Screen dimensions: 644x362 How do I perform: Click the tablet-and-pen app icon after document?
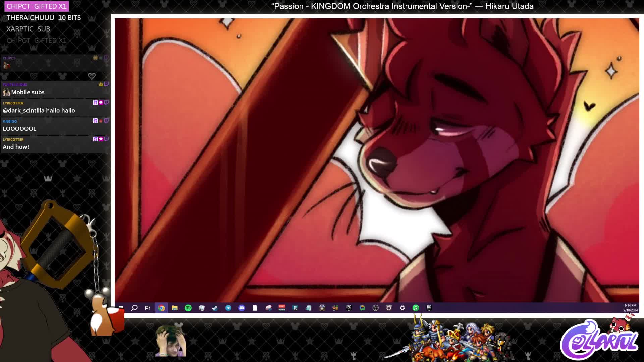268,308
